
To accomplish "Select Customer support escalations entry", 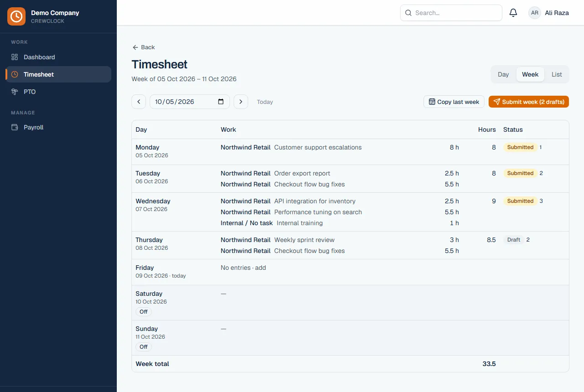I will [x=318, y=147].
